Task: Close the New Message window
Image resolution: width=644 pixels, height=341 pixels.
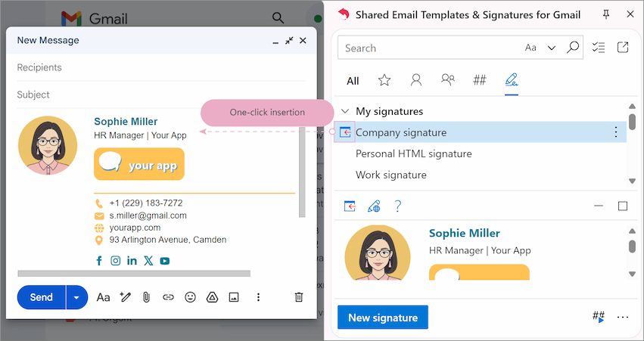Action: (x=303, y=40)
